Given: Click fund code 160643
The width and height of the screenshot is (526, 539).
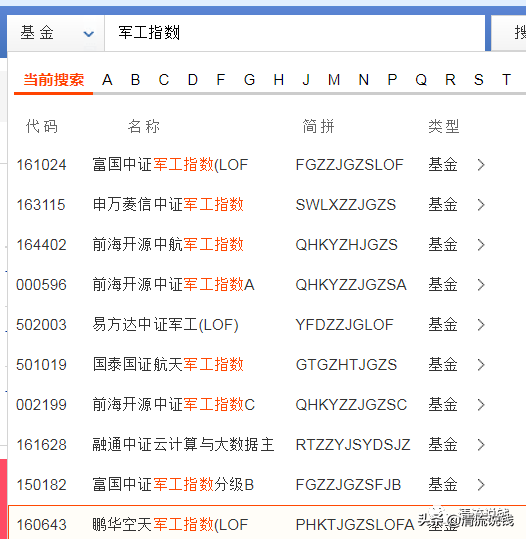Looking at the screenshot, I should point(41,525).
